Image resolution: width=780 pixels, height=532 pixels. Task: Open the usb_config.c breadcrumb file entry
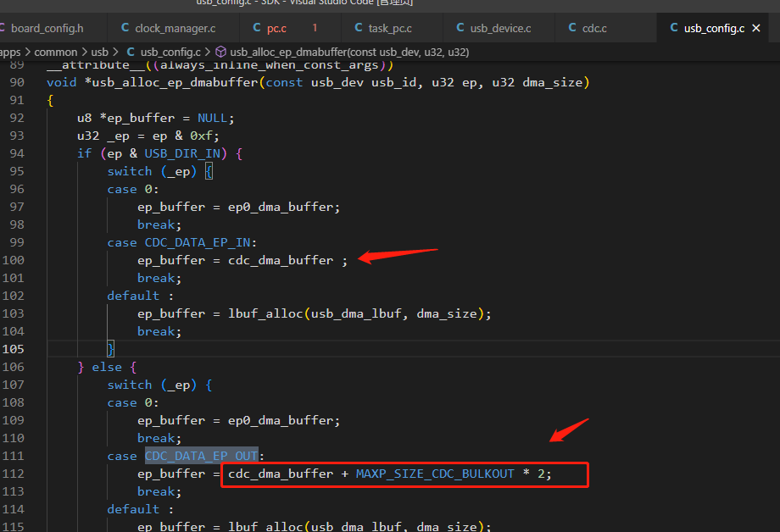[x=170, y=53]
